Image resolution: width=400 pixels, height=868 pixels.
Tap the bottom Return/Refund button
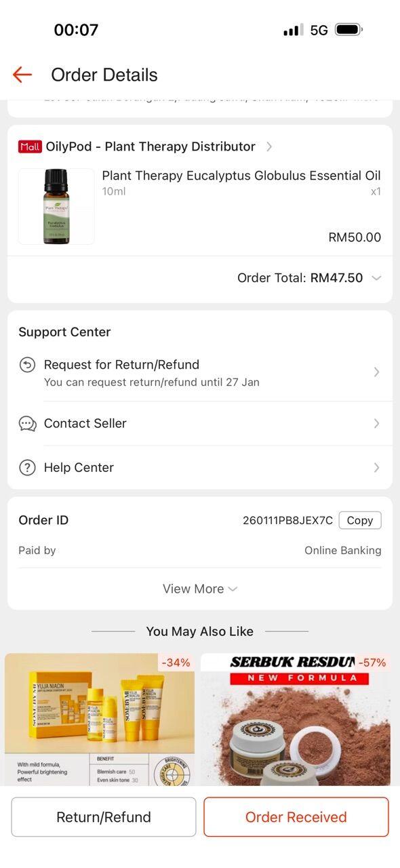click(104, 817)
